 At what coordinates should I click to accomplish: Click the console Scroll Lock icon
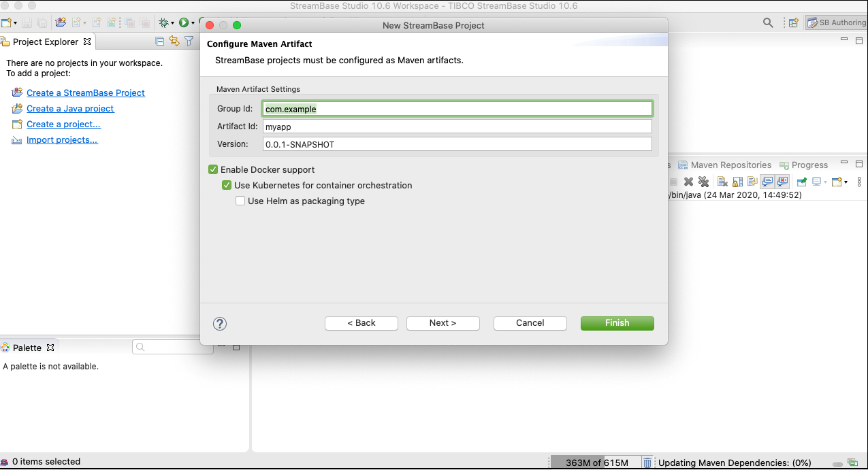tap(738, 182)
